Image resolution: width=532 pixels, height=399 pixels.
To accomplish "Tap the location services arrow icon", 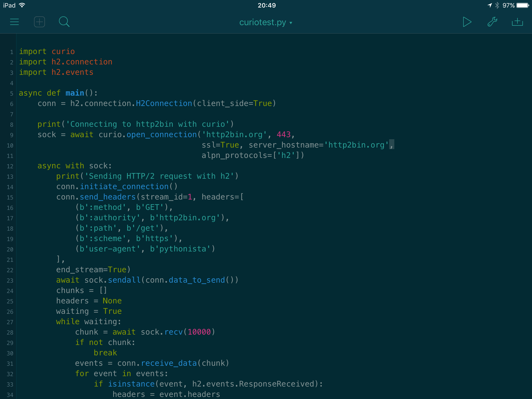I will (x=490, y=5).
